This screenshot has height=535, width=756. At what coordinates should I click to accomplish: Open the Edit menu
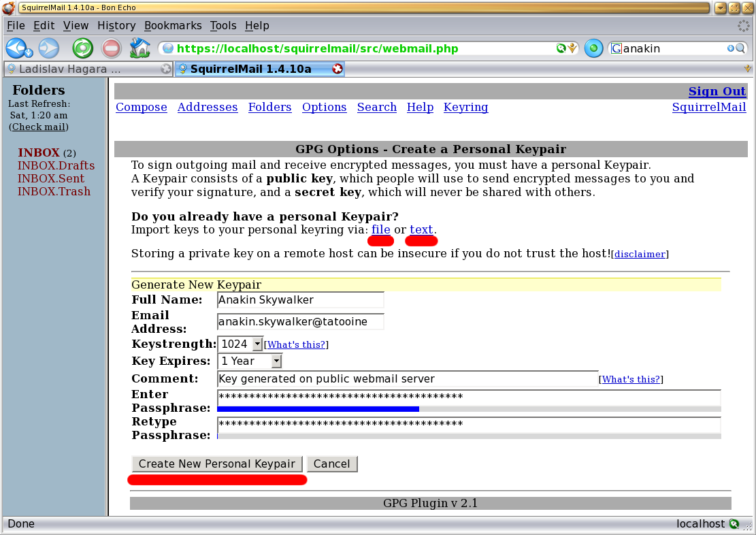[44, 26]
